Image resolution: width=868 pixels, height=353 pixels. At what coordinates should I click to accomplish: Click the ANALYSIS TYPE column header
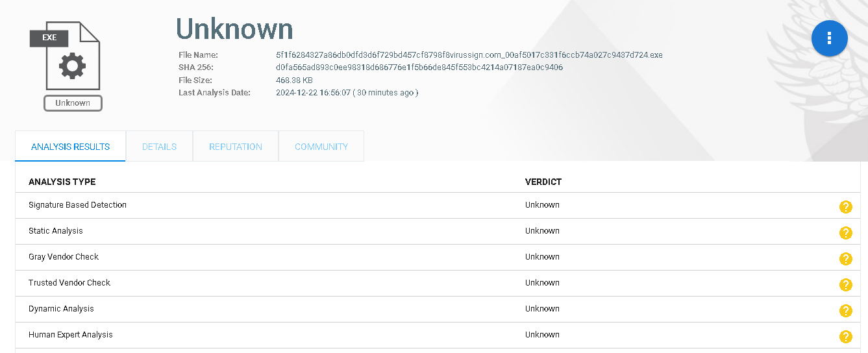point(62,182)
